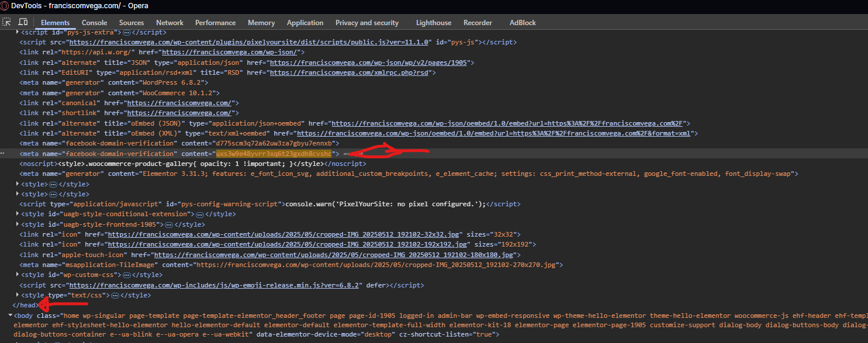The width and height of the screenshot is (868, 343).
Task: Collapse the body element node
Action: point(11,316)
